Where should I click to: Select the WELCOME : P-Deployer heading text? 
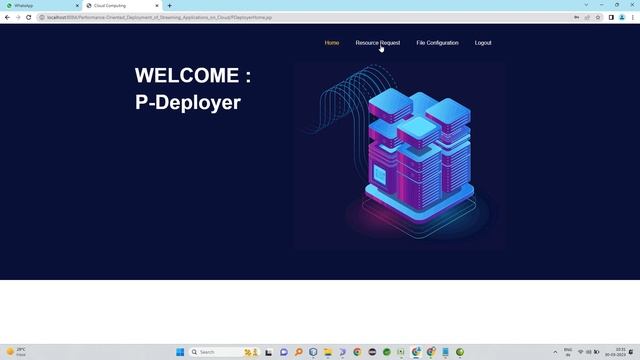[193, 89]
